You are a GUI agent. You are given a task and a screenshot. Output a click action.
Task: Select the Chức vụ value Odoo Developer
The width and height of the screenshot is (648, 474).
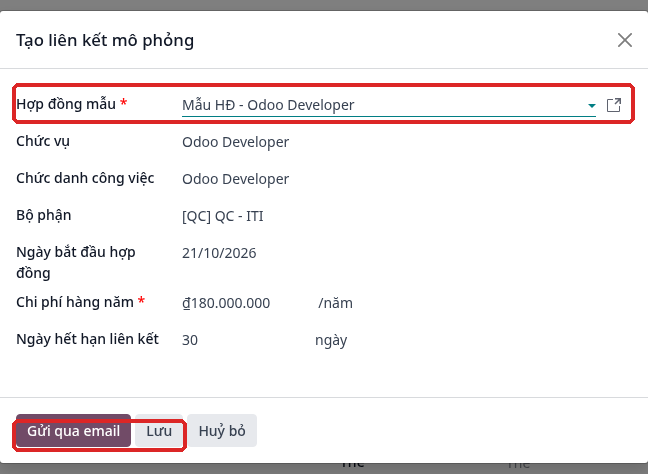point(236,142)
